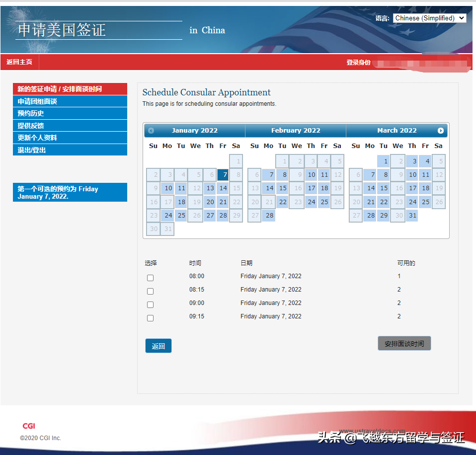Select January 7 in the calendar
Image resolution: width=476 pixels, height=455 pixels.
coord(223,174)
